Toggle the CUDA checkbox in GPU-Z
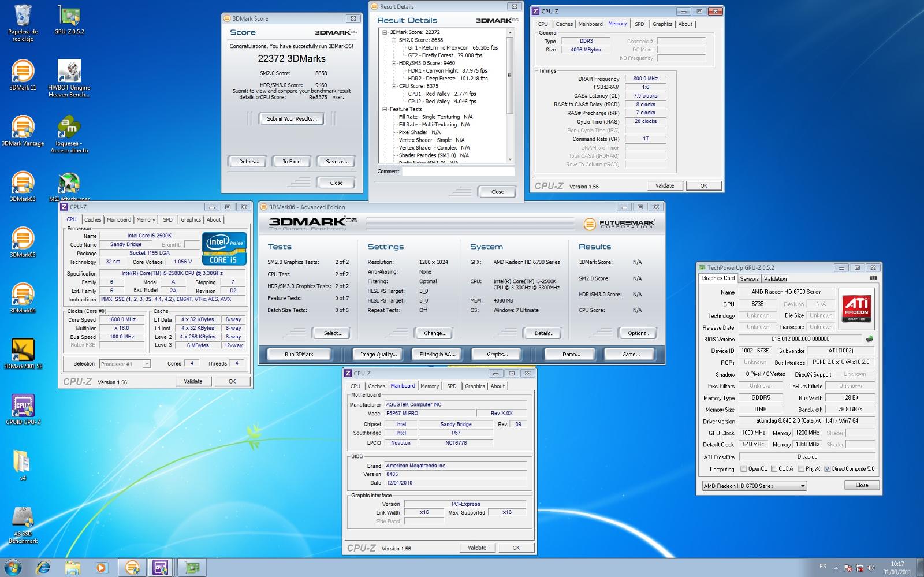The width and height of the screenshot is (924, 577). (x=774, y=468)
